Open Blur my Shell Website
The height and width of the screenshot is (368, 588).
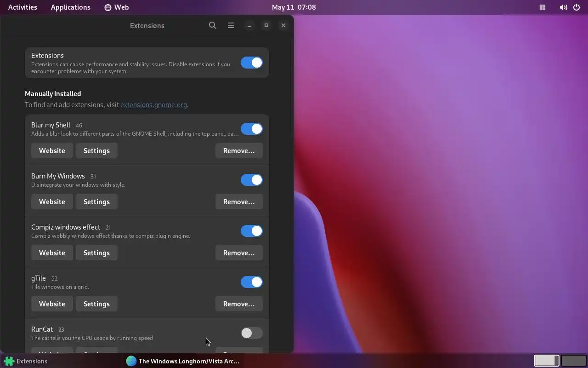[52, 151]
